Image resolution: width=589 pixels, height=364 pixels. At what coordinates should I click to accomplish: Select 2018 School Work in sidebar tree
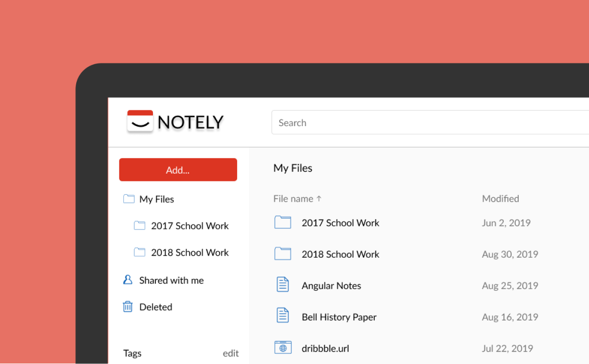click(190, 252)
